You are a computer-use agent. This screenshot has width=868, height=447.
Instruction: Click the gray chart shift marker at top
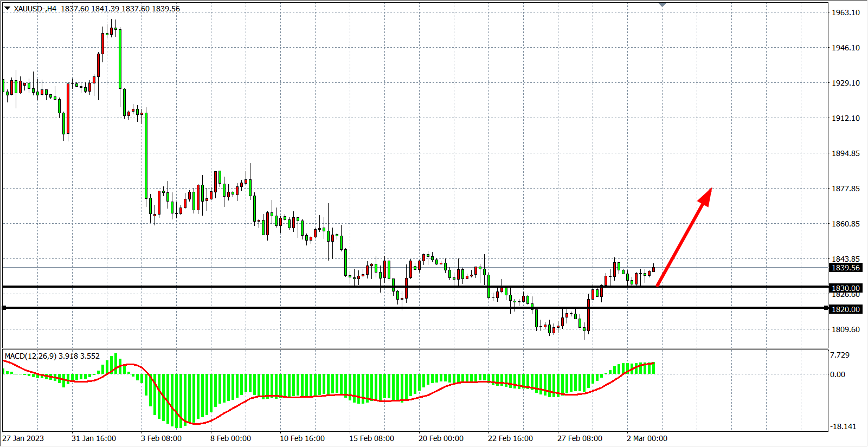(662, 4)
